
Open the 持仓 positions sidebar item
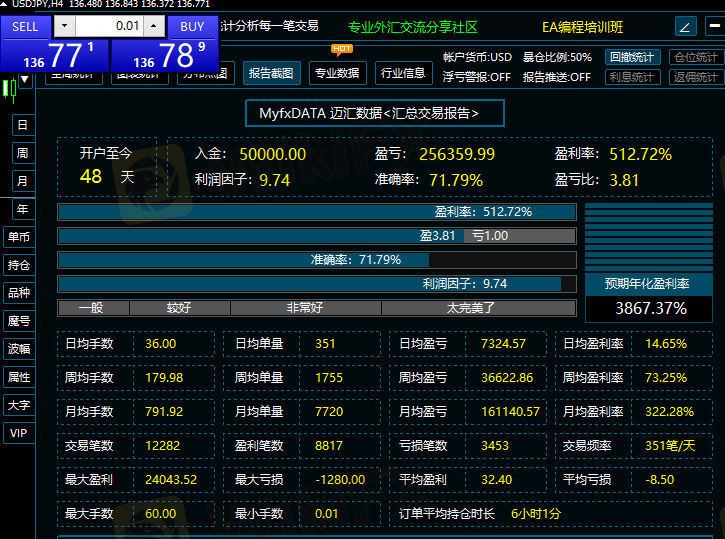[19, 265]
